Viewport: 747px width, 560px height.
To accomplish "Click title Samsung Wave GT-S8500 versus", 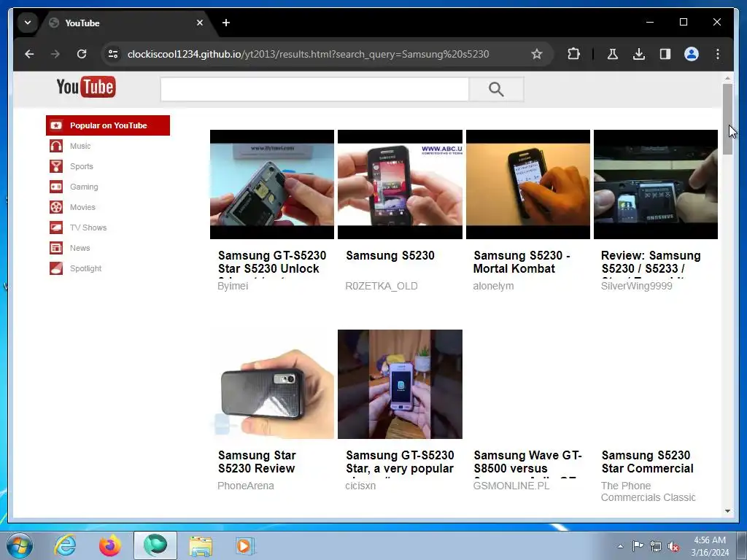I will 527,463.
